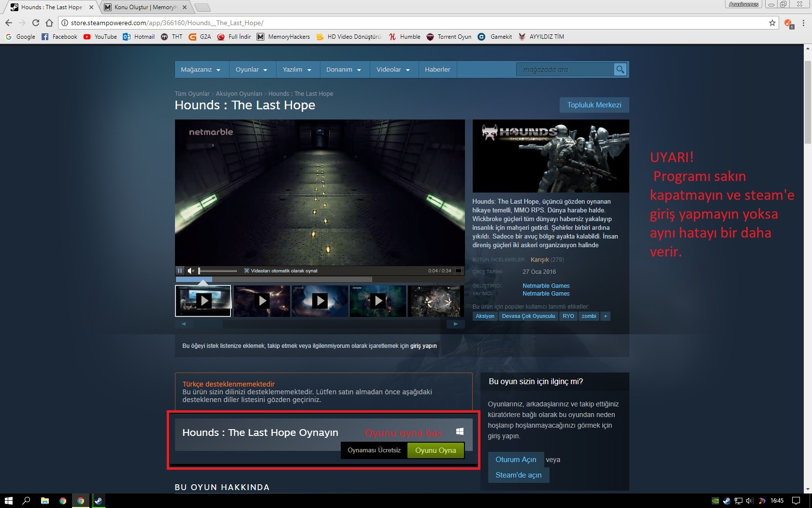This screenshot has height=508, width=812.
Task: Open the HD Video Dönüştürücü bookmark
Action: click(348, 37)
